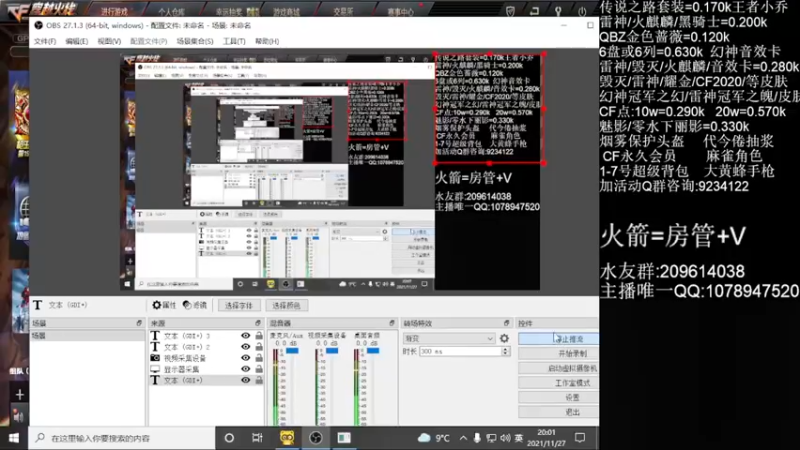Switch to 交易所 tab in CF launcher
The image size is (800, 450).
[343, 11]
